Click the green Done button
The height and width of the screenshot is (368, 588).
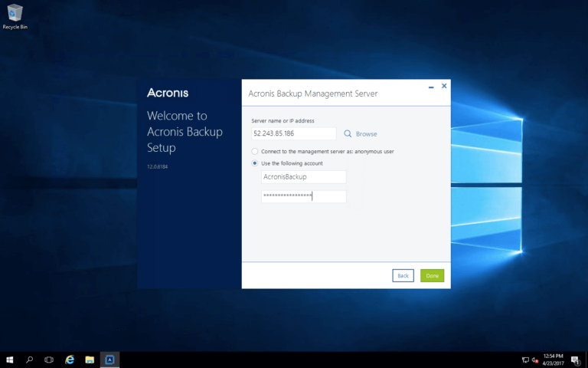pos(432,276)
